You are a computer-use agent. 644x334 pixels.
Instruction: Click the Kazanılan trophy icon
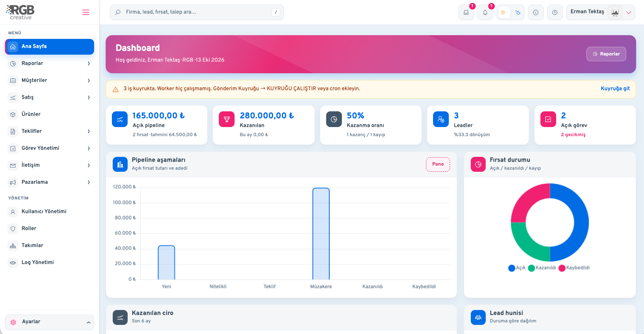[227, 119]
